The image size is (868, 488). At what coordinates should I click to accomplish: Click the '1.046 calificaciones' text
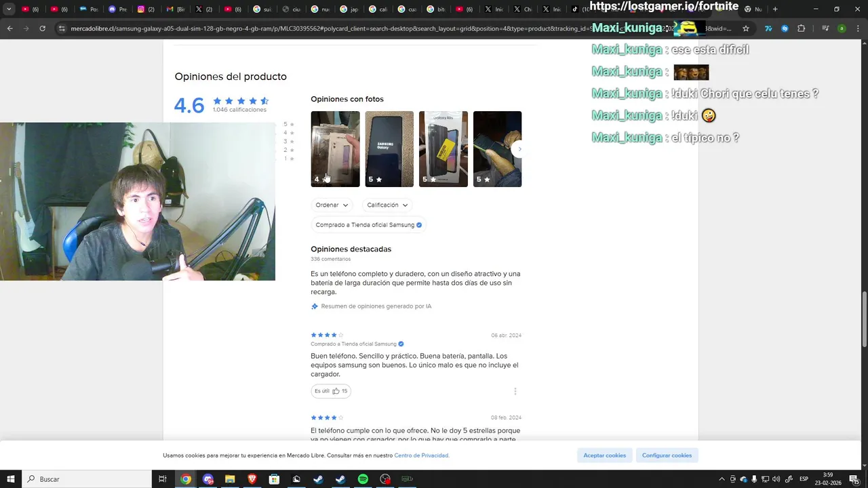click(239, 110)
